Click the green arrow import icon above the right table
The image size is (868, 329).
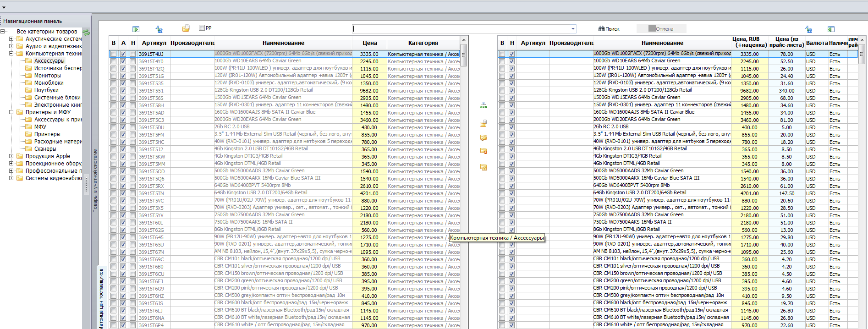[831, 29]
